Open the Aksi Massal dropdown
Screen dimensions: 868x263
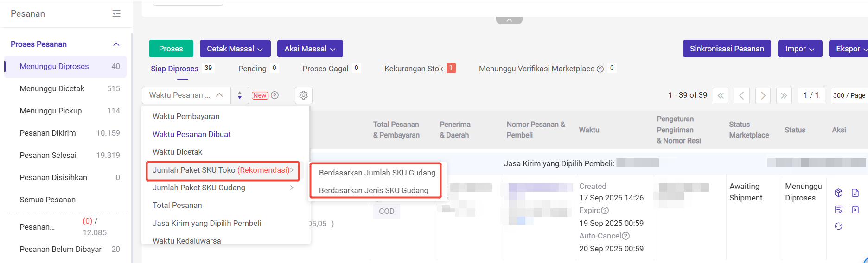310,49
